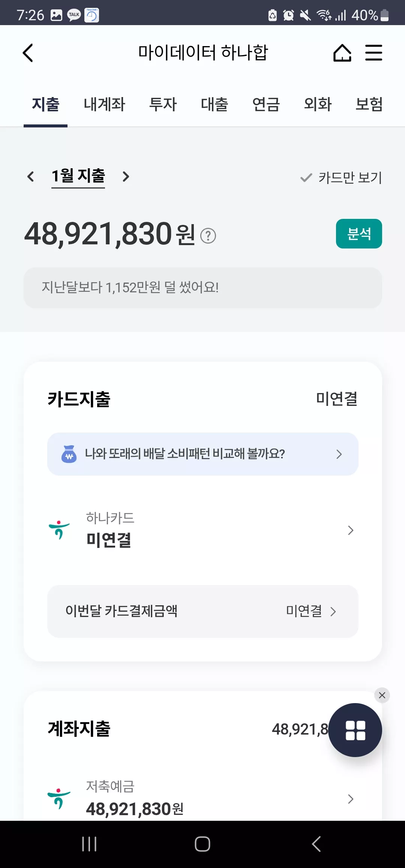Tap the 분석 button
This screenshot has width=405, height=868.
pyautogui.click(x=359, y=233)
